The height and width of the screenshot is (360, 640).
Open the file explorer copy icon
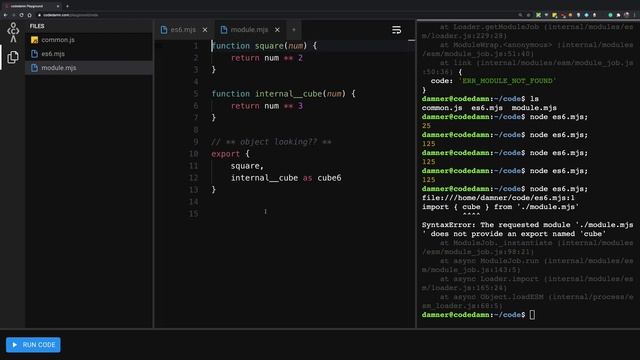tap(13, 57)
